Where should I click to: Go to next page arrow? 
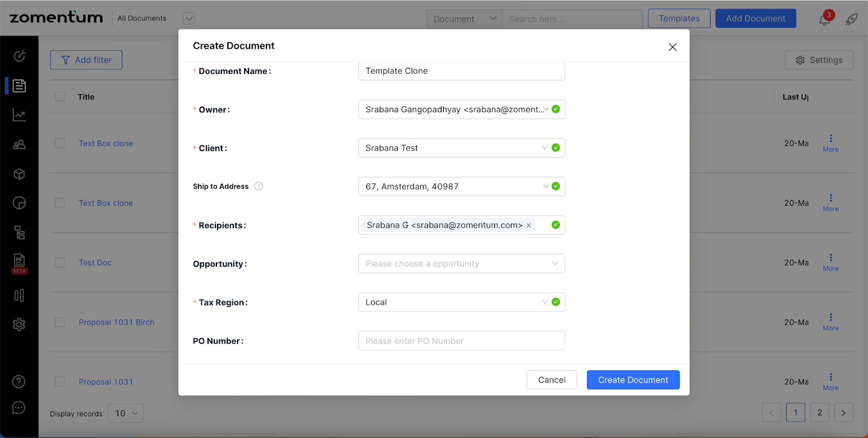(844, 413)
